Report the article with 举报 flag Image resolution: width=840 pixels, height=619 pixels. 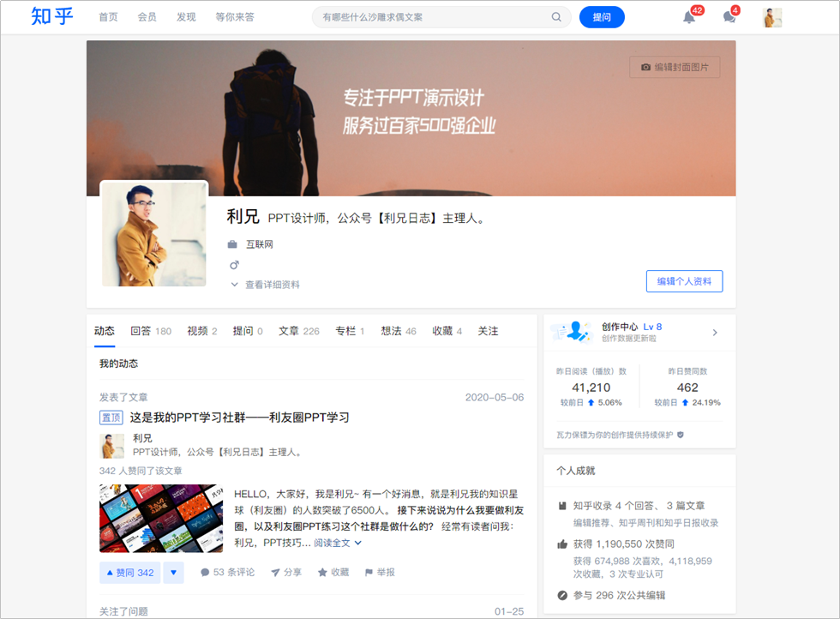(369, 573)
